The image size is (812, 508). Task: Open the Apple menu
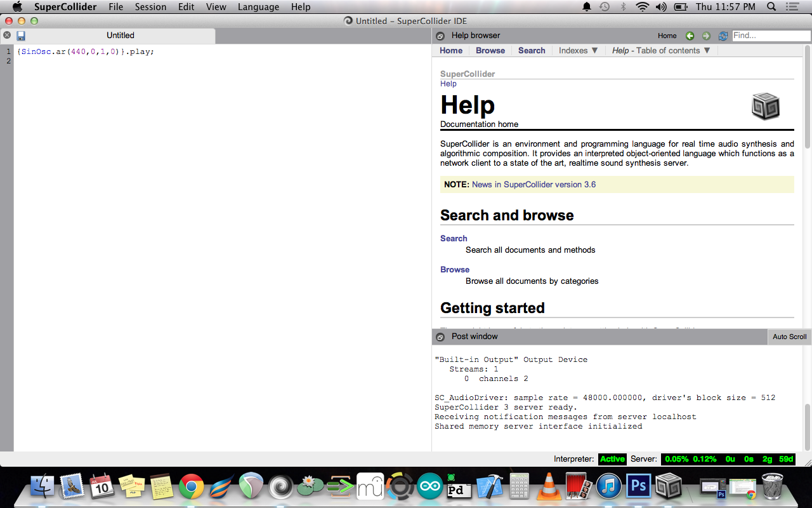tap(17, 7)
